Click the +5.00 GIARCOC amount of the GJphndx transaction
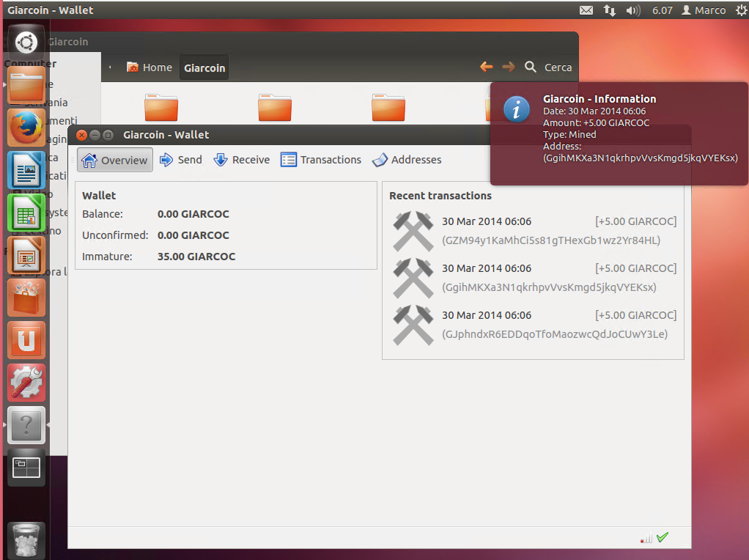The image size is (749, 560). coord(636,315)
